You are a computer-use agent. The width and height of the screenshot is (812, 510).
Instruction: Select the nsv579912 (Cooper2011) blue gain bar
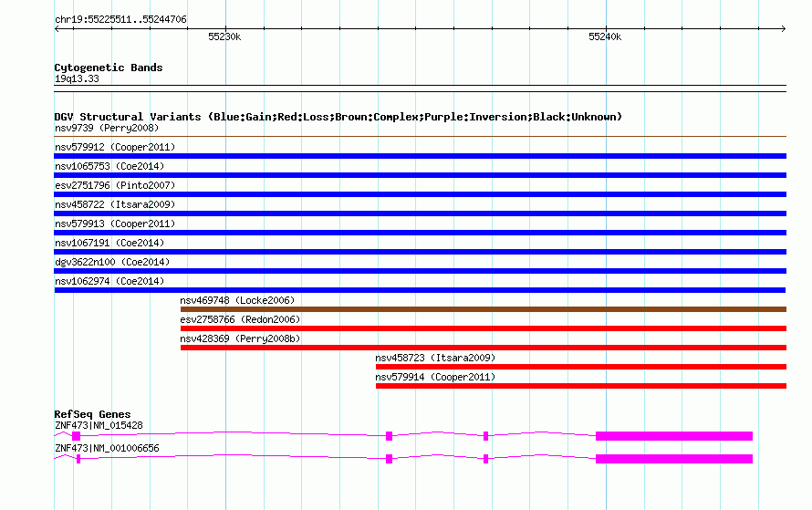click(420, 156)
